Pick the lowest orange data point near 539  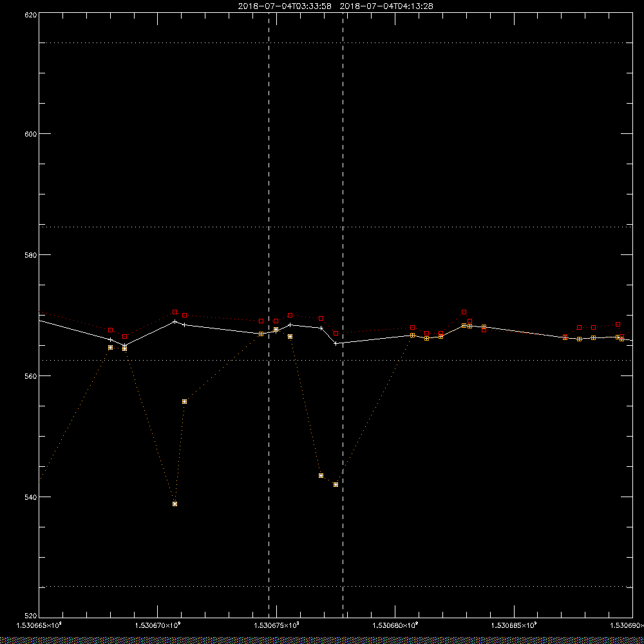(175, 504)
